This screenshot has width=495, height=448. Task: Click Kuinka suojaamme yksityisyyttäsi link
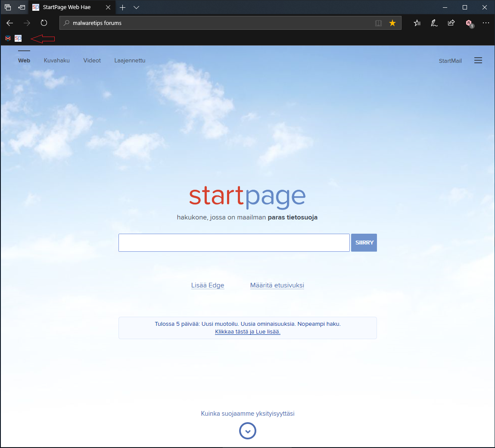coord(247,414)
